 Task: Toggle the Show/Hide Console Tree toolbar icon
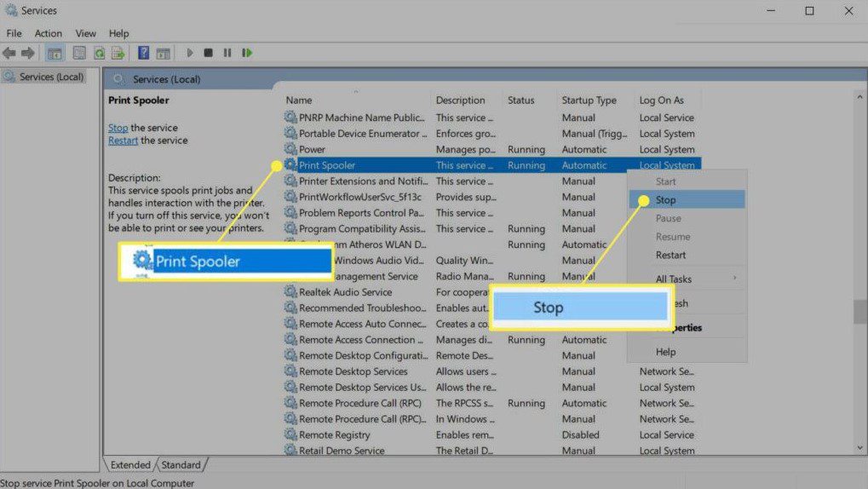point(55,53)
